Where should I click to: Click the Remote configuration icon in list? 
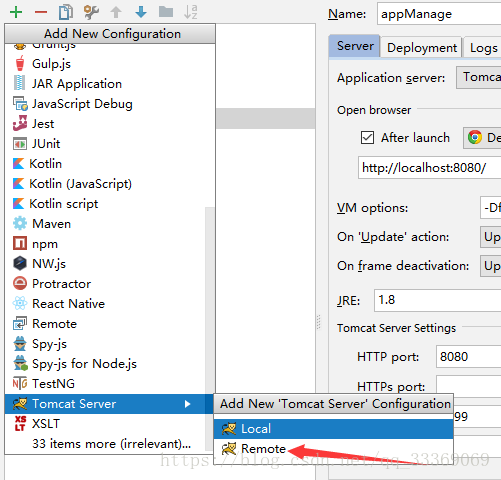pos(20,324)
